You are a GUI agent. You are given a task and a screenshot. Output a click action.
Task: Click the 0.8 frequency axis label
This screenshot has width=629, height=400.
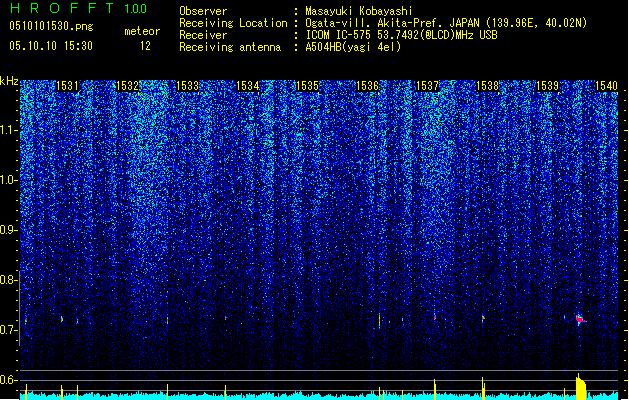[x=8, y=280]
